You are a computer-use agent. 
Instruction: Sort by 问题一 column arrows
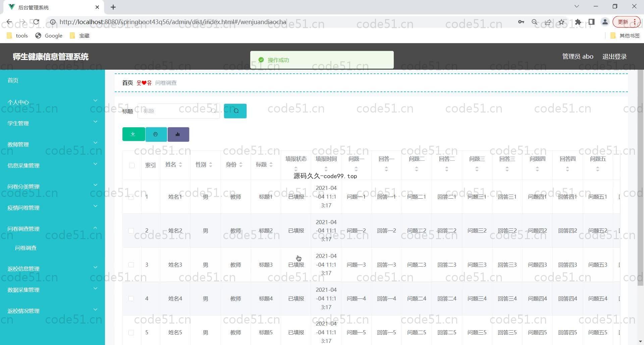(356, 169)
